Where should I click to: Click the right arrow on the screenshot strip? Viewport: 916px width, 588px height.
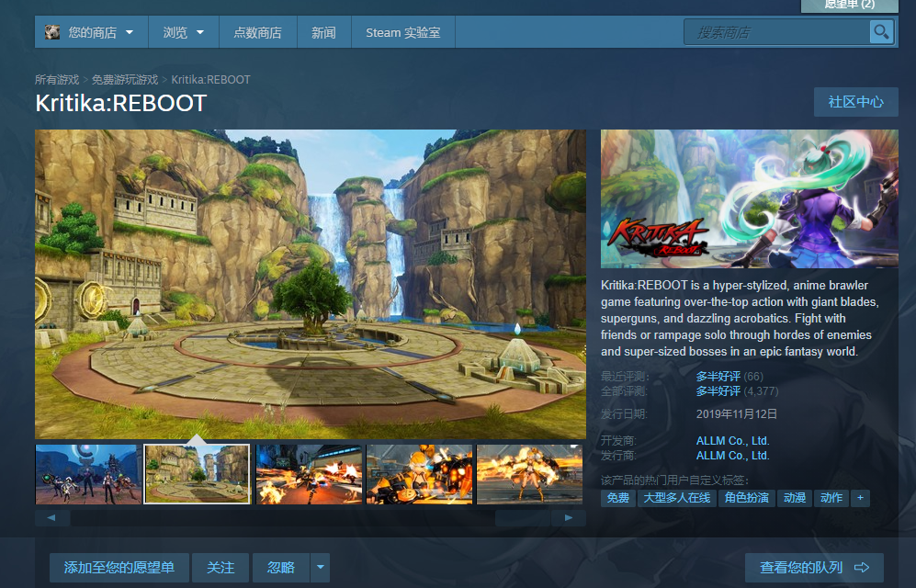[569, 517]
